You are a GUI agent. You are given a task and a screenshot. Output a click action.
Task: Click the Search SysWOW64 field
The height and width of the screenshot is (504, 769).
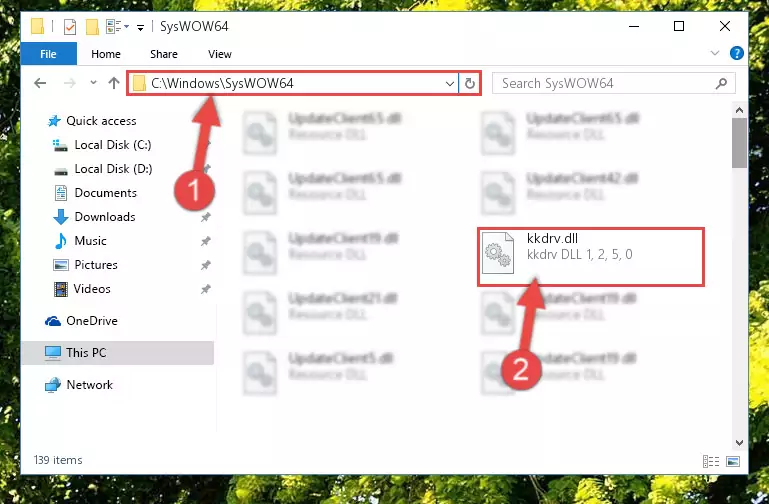pyautogui.click(x=614, y=83)
